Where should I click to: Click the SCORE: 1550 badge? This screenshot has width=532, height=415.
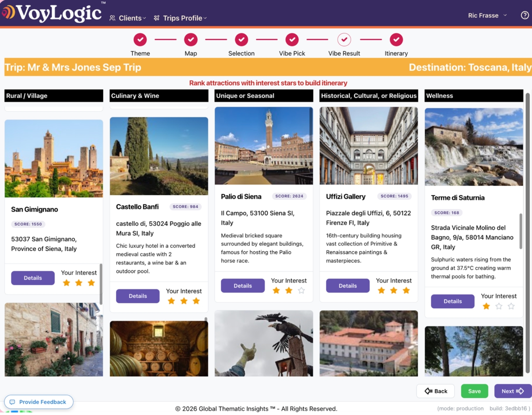coord(28,224)
